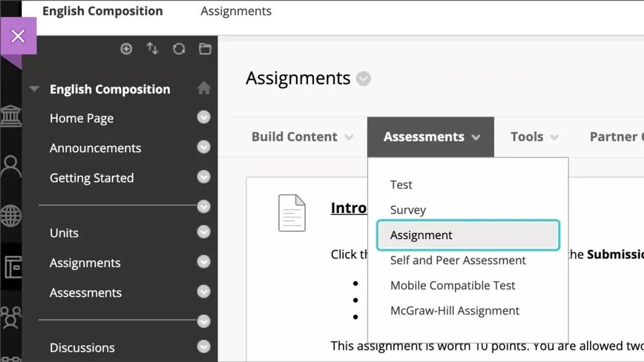The height and width of the screenshot is (362, 644).
Task: Click Assignments breadcrumb at top
Action: tap(236, 11)
